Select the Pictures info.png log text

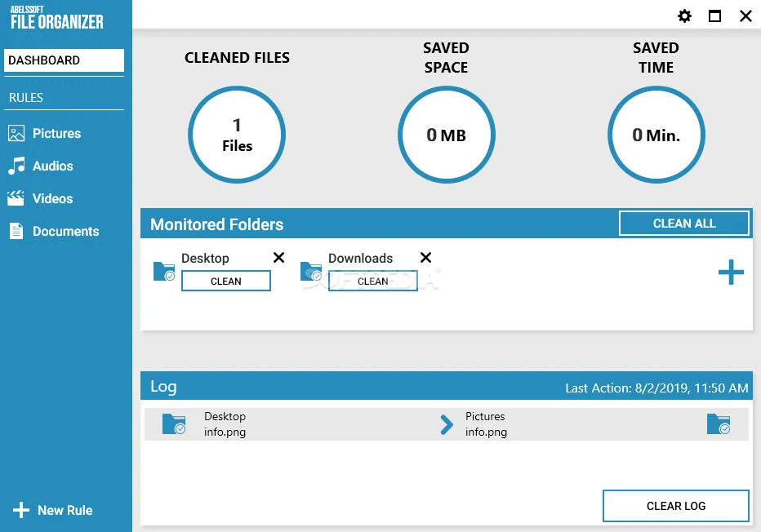pyautogui.click(x=486, y=423)
